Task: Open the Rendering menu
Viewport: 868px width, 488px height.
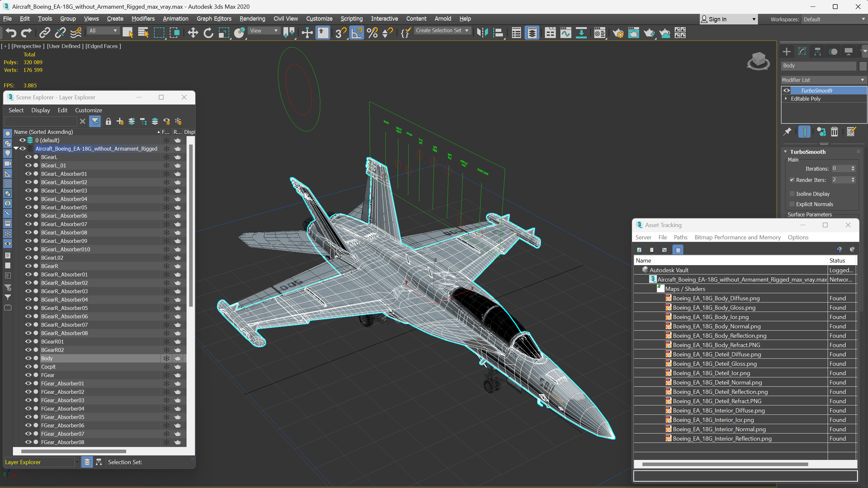Action: (x=252, y=18)
